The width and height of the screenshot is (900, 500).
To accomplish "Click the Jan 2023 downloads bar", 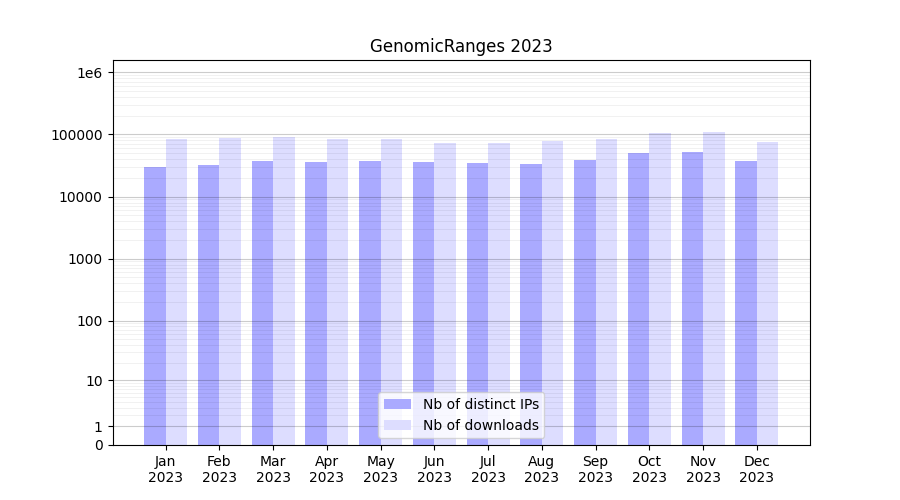I will [x=177, y=292].
